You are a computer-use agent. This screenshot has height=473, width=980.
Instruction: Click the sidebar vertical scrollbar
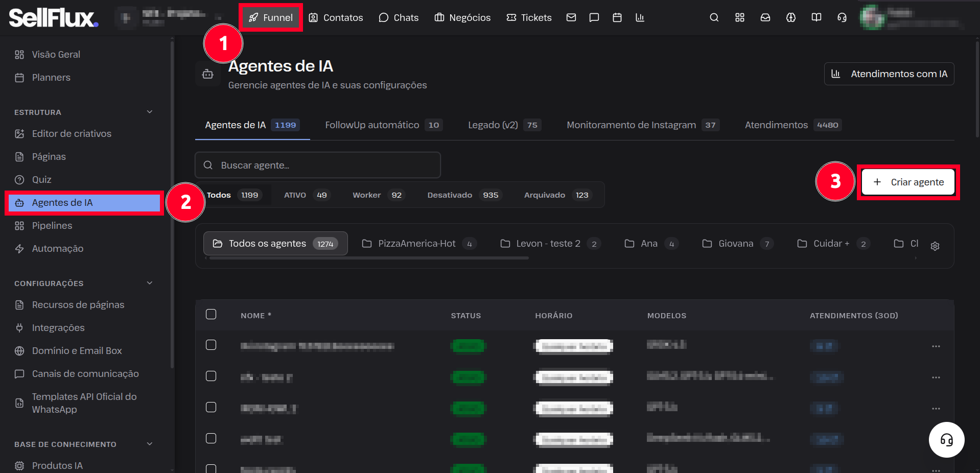(x=172, y=204)
